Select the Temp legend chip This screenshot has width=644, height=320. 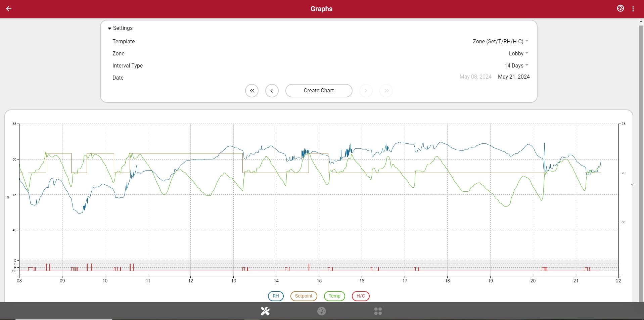pyautogui.click(x=334, y=296)
